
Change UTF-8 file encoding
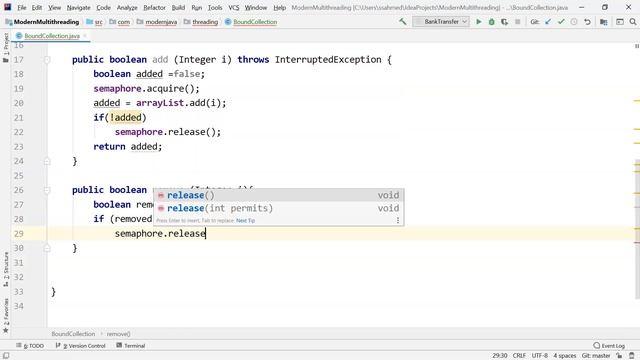539,356
